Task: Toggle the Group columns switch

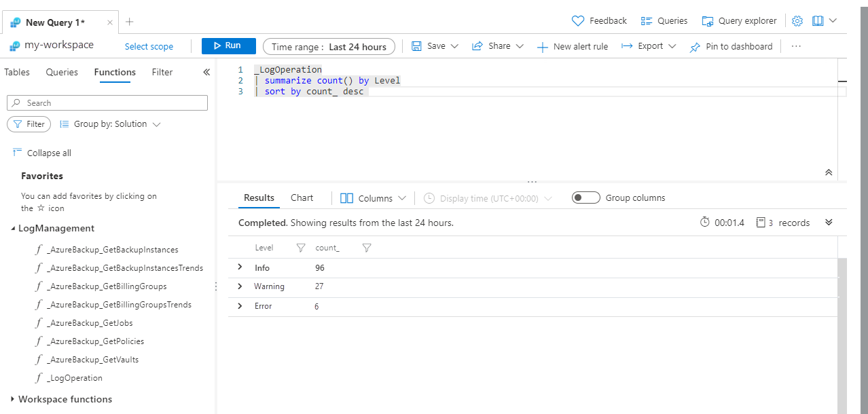Action: point(585,198)
